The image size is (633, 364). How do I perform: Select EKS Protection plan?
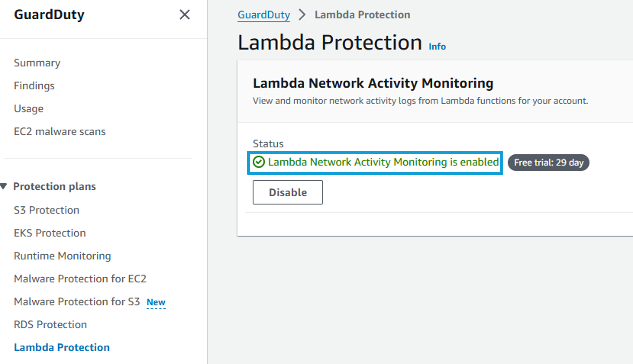(50, 233)
